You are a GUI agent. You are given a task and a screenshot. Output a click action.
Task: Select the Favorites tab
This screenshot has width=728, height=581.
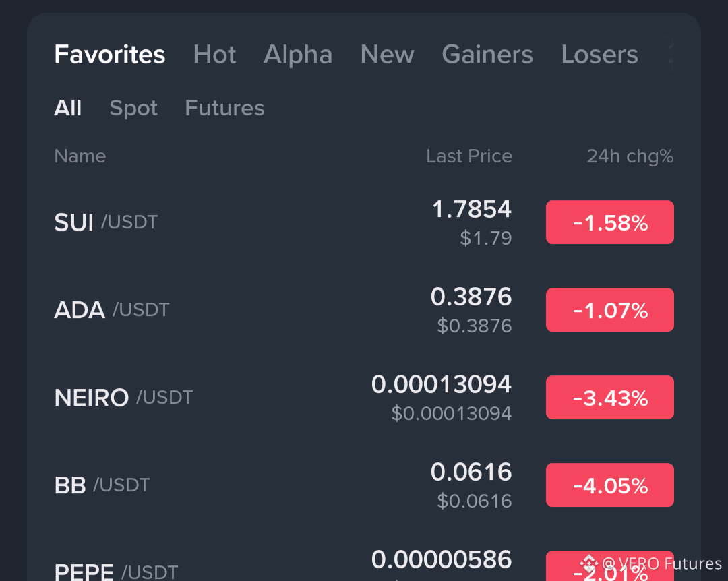109,55
